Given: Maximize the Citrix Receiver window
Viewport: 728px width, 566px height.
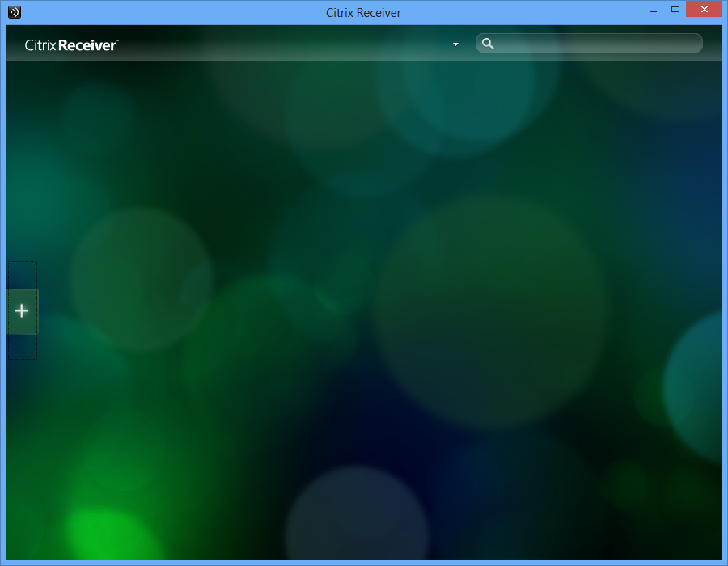Looking at the screenshot, I should [675, 9].
